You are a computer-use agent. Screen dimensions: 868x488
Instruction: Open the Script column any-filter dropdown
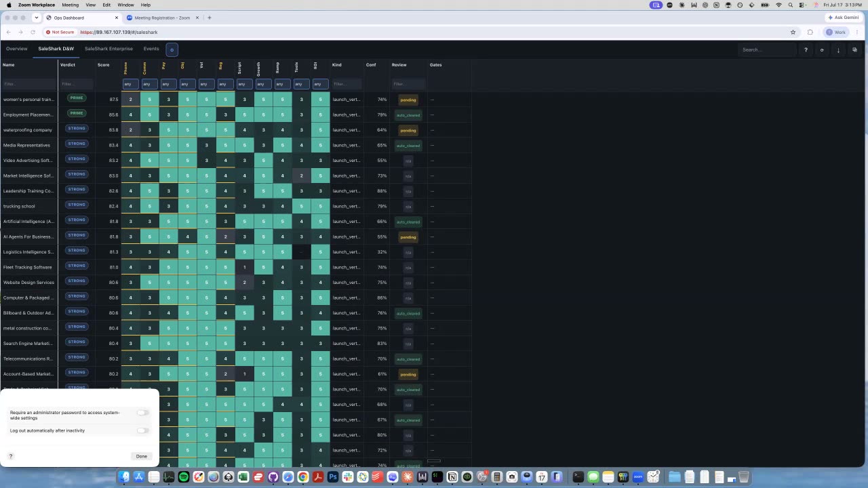pyautogui.click(x=245, y=84)
